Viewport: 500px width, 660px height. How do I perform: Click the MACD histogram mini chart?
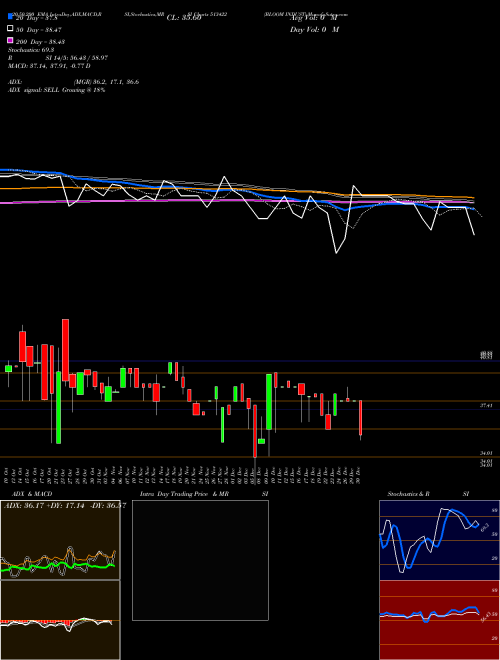pyautogui.click(x=60, y=620)
